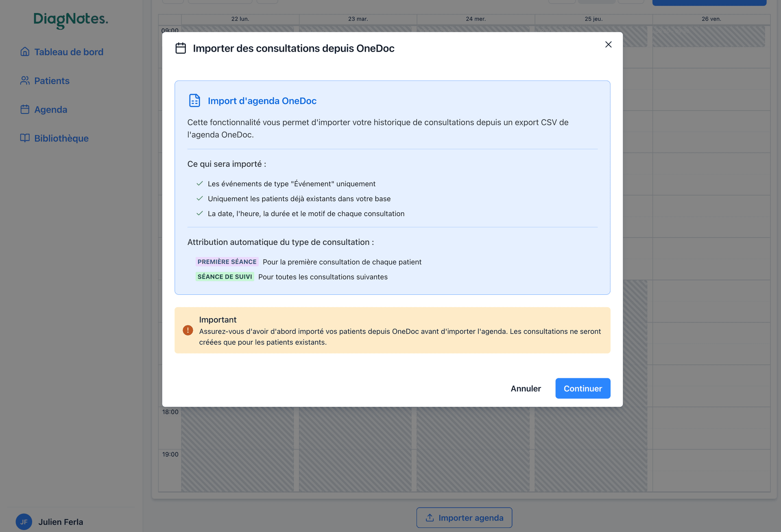Viewport: 781px width, 532px height.
Task: Click the Tableau de bord icon
Action: tap(25, 52)
